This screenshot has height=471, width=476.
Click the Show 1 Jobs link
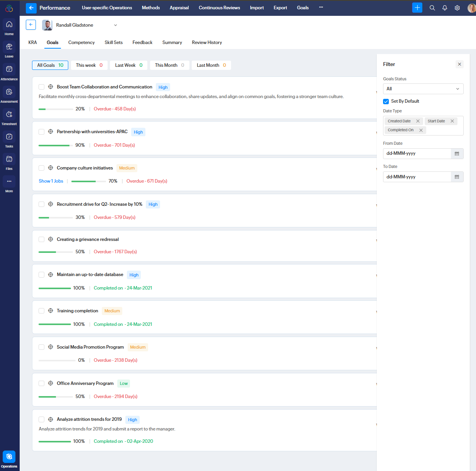pyautogui.click(x=51, y=181)
